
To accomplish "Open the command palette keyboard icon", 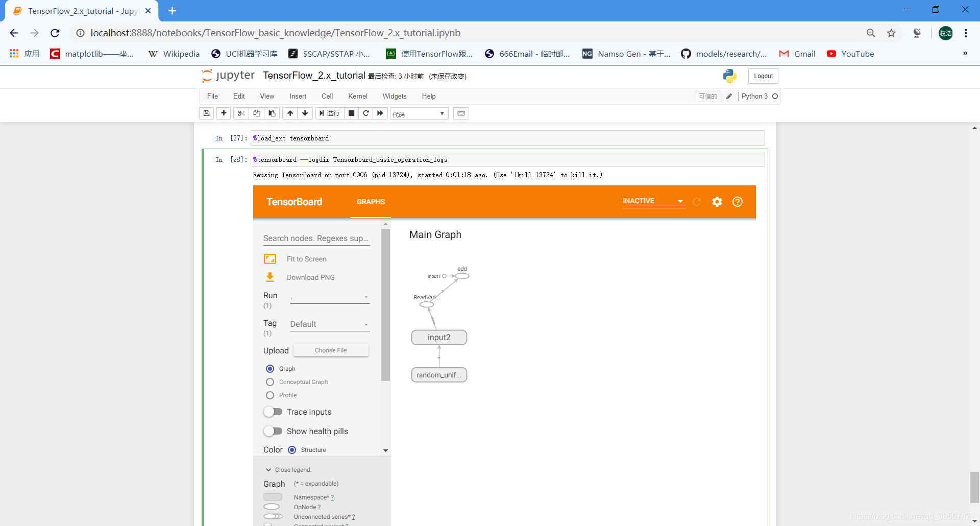I will click(x=461, y=113).
